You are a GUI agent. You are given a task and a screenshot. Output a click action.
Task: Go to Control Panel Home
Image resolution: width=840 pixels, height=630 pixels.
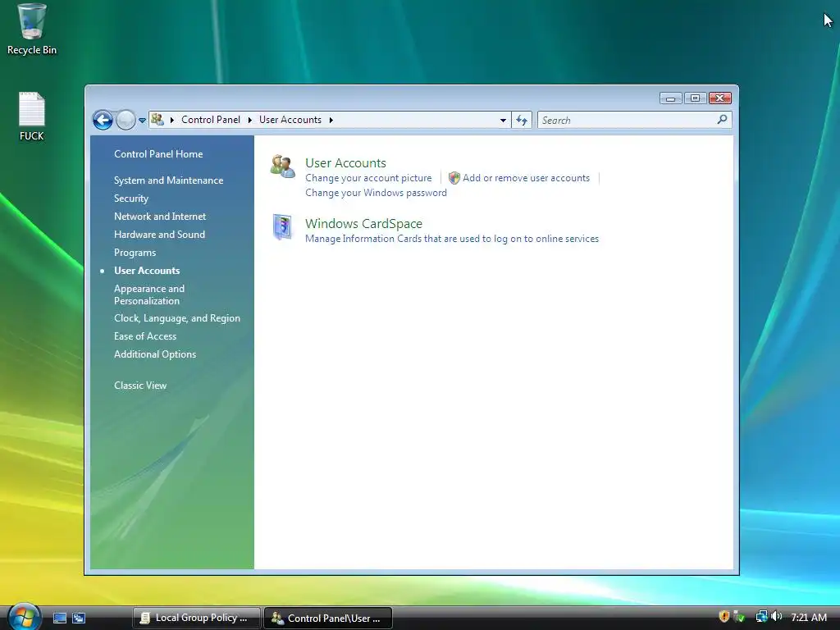pyautogui.click(x=158, y=154)
